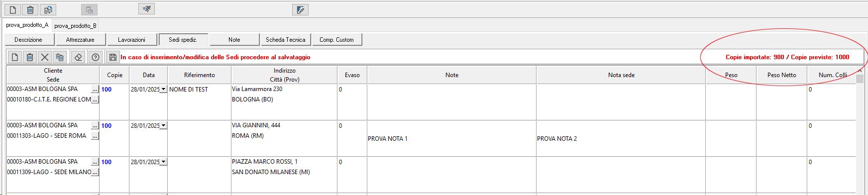Click the ellipsis browse button beside LAGO - SEDE ROMA

(x=95, y=136)
